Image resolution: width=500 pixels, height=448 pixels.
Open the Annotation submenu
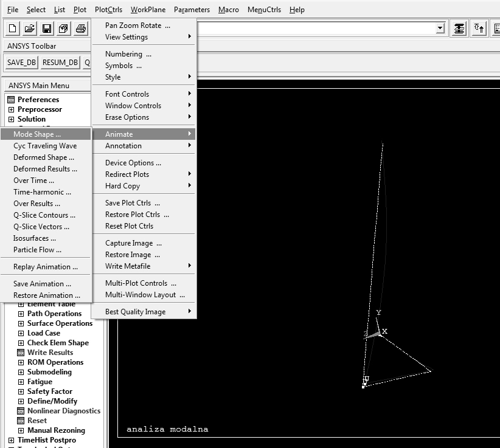[144, 146]
